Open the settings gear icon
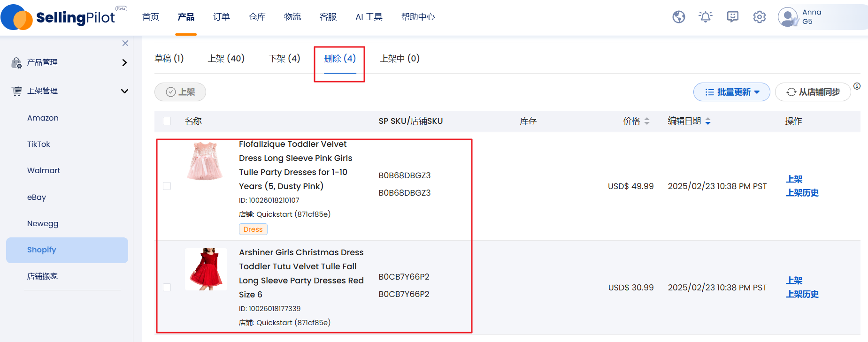 759,17
